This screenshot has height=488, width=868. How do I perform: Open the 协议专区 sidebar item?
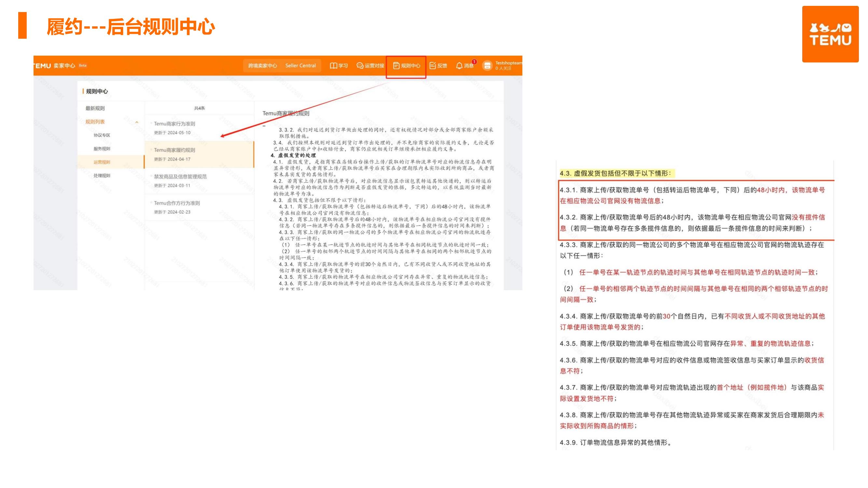pos(102,135)
